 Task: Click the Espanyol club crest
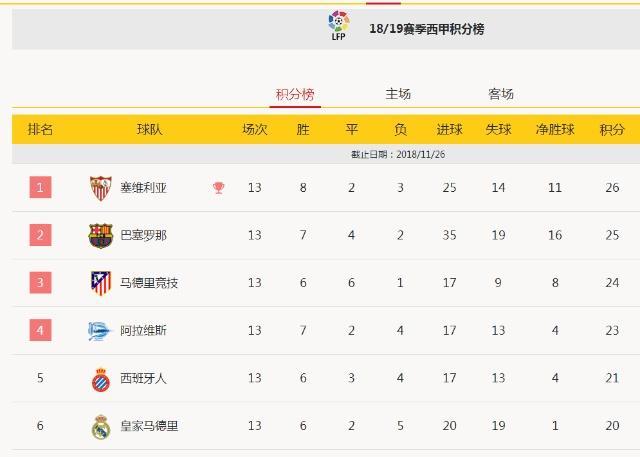pos(100,379)
